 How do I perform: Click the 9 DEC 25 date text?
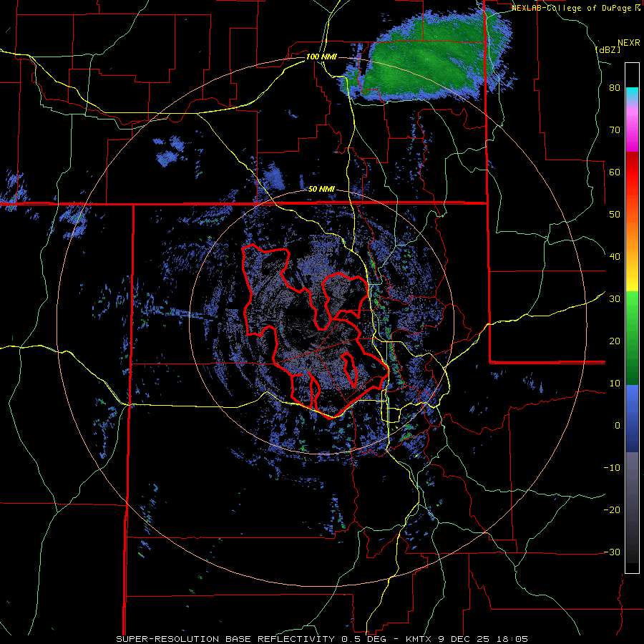[x=464, y=639]
